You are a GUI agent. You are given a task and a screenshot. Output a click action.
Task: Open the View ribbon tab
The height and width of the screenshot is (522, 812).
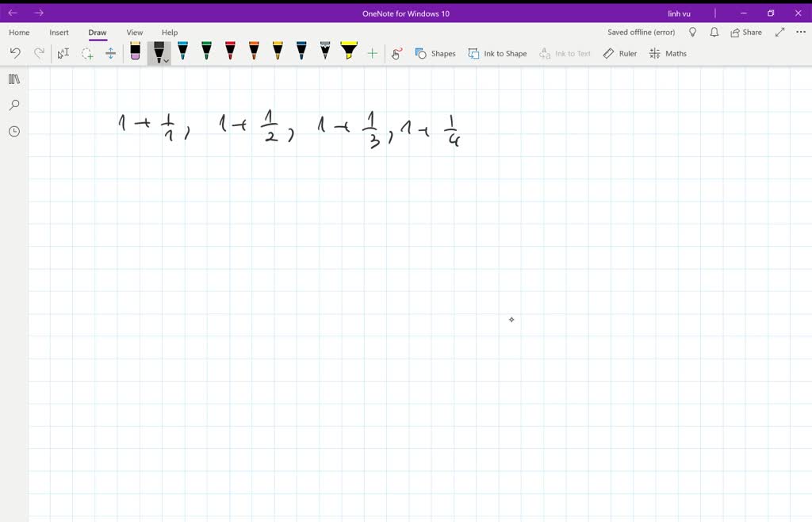point(134,33)
